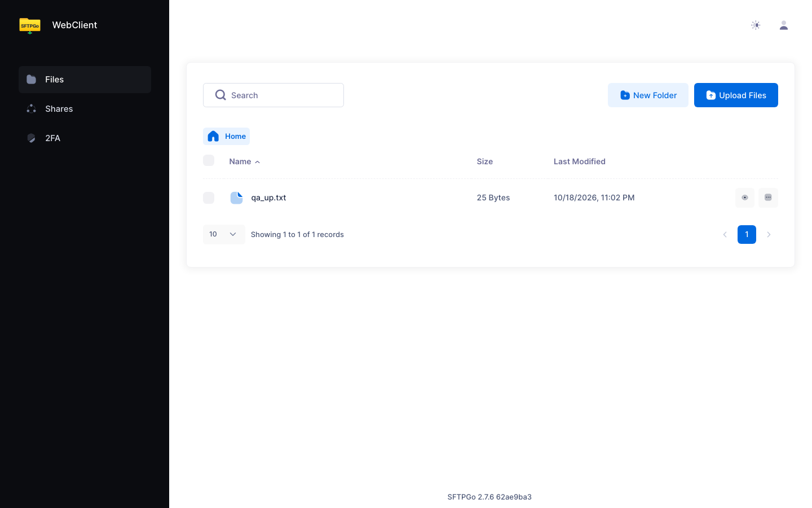The image size is (812, 508).
Task: Tick the select-all checkbox in the header
Action: tap(209, 160)
